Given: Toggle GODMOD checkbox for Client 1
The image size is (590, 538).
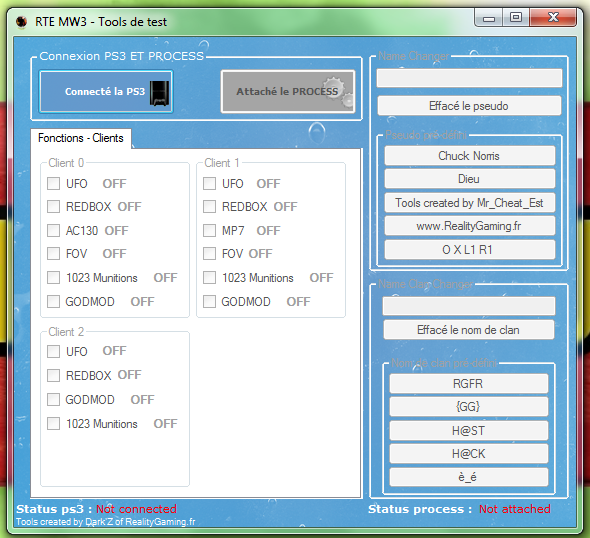Looking at the screenshot, I should coord(209,301).
